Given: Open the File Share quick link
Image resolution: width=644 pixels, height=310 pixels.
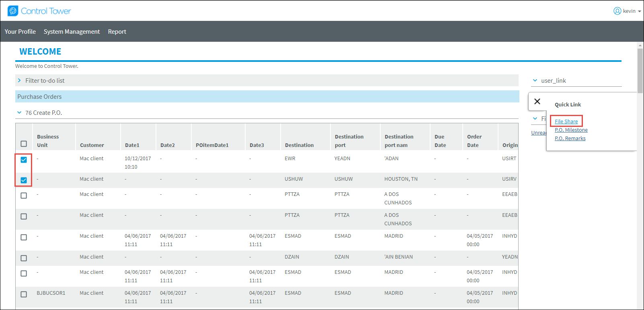Looking at the screenshot, I should click(566, 121).
